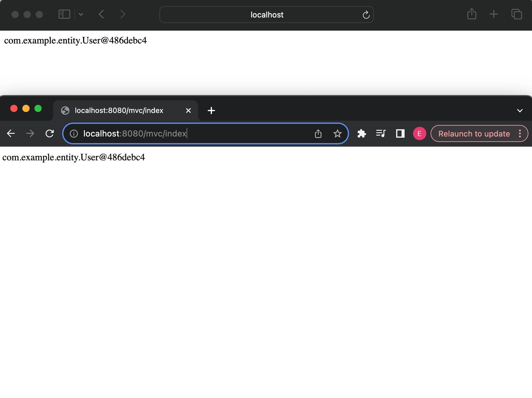Image resolution: width=532 pixels, height=398 pixels.
Task: Reload the page in Chrome
Action: (x=50, y=133)
